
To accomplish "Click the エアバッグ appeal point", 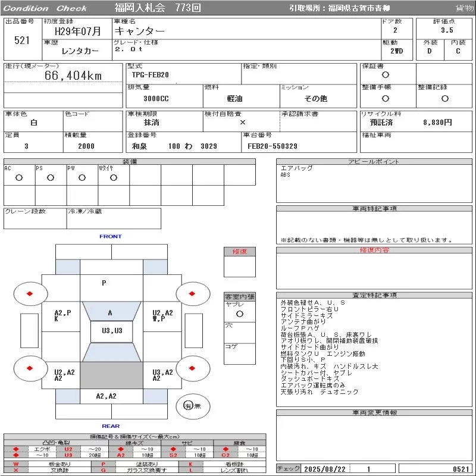I will pos(296,168).
